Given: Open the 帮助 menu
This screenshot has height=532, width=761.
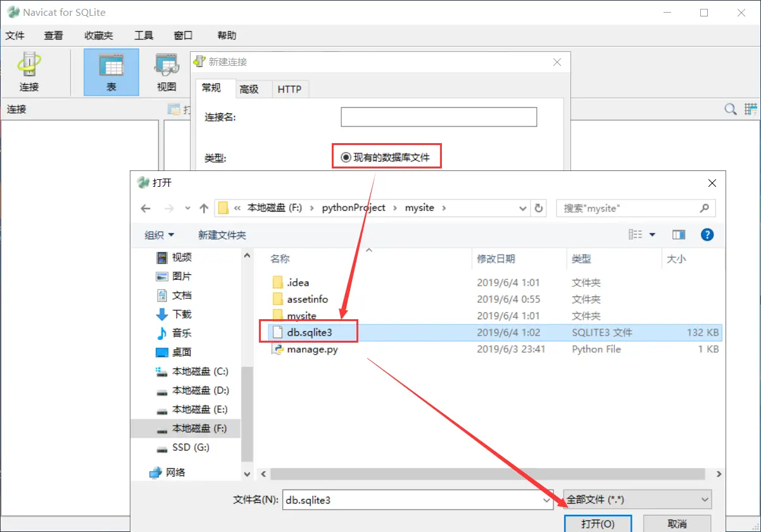Looking at the screenshot, I should click(227, 35).
